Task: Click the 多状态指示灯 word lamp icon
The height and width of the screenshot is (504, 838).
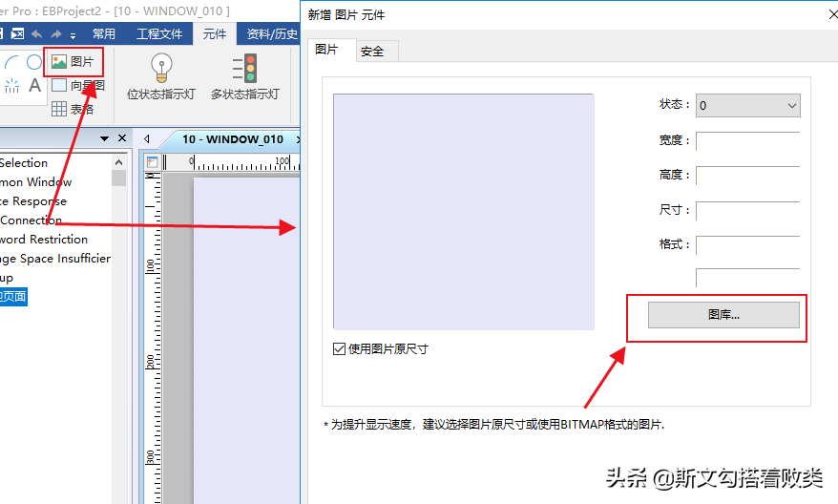Action: point(244,68)
